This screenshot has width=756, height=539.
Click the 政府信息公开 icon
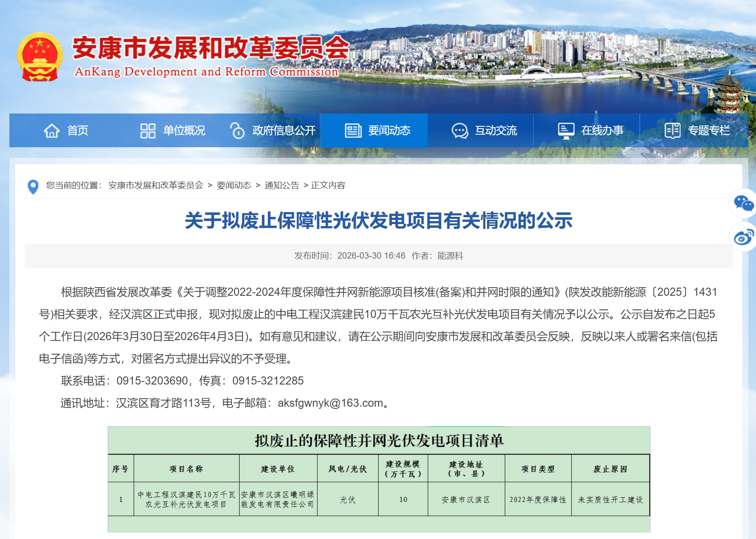[237, 131]
